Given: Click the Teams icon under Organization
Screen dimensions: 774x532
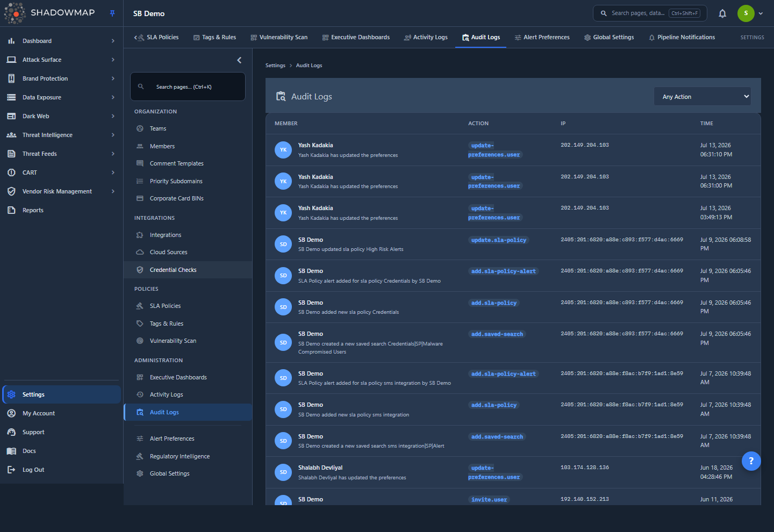Looking at the screenshot, I should 140,128.
